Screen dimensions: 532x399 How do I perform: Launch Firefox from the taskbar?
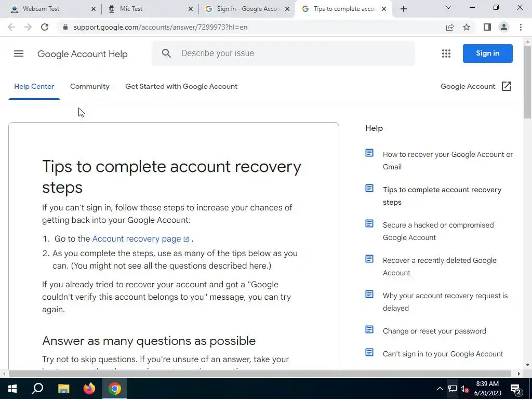click(89, 389)
